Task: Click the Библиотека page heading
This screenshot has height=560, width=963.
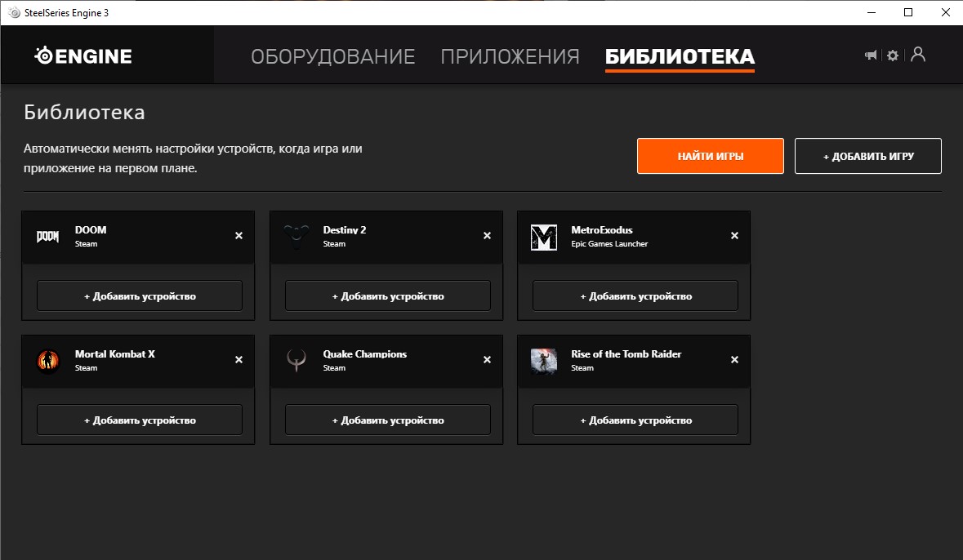Action: [85, 113]
